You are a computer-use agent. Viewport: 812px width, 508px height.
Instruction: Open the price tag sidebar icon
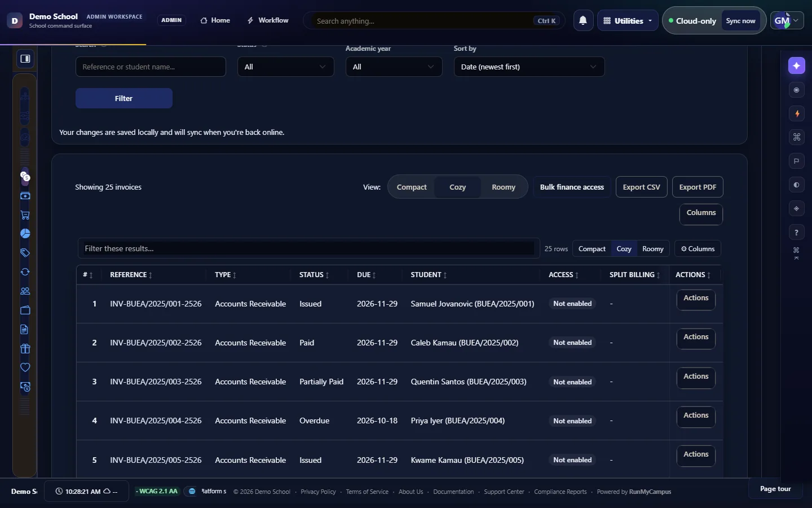(25, 253)
